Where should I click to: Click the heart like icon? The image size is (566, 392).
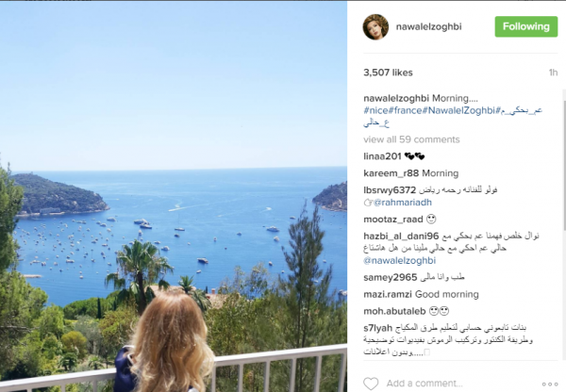click(371, 384)
